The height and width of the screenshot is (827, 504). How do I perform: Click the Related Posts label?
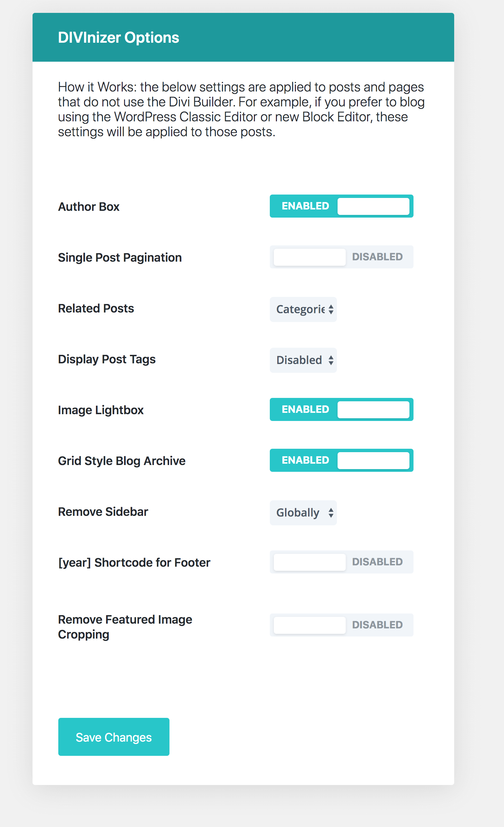click(96, 308)
